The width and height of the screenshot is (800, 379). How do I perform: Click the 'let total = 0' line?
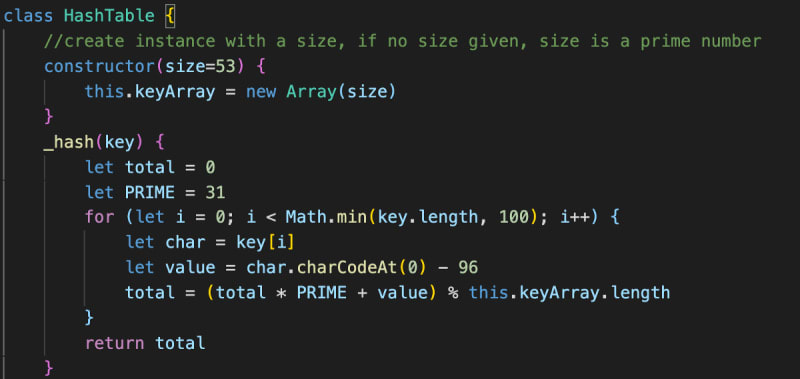click(150, 167)
